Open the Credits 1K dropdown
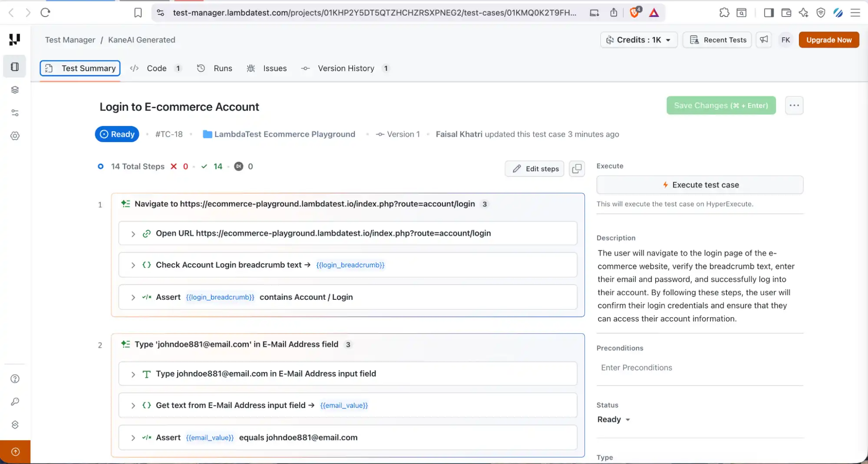 click(x=639, y=40)
